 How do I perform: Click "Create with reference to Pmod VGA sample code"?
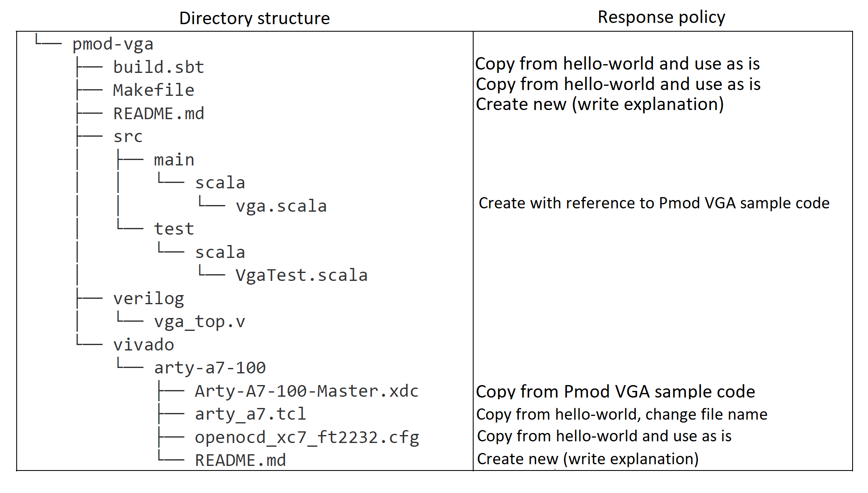click(654, 203)
